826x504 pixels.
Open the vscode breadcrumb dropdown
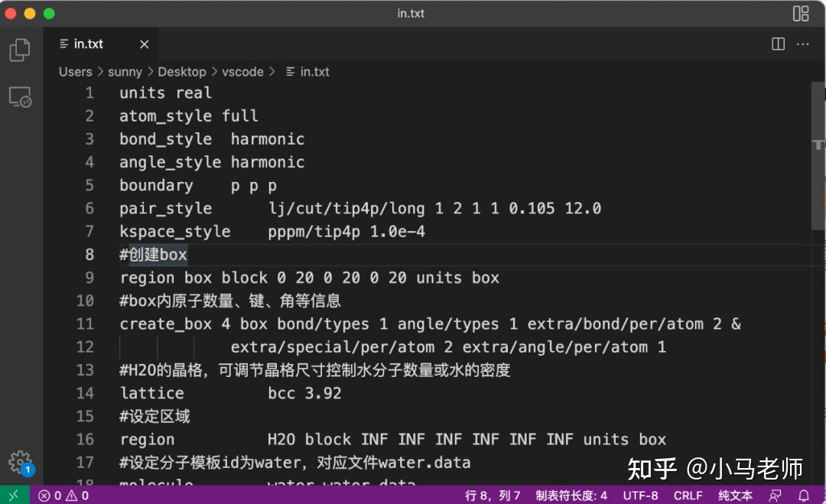coord(243,71)
